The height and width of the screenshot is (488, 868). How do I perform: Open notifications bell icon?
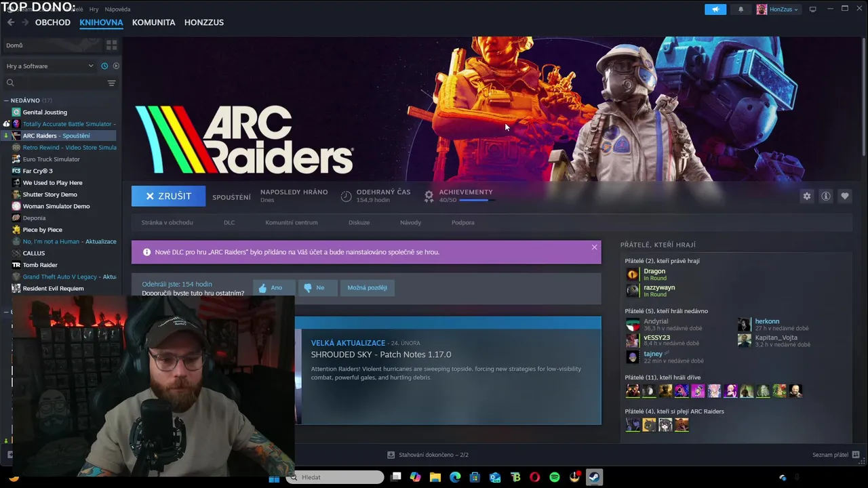pos(741,9)
